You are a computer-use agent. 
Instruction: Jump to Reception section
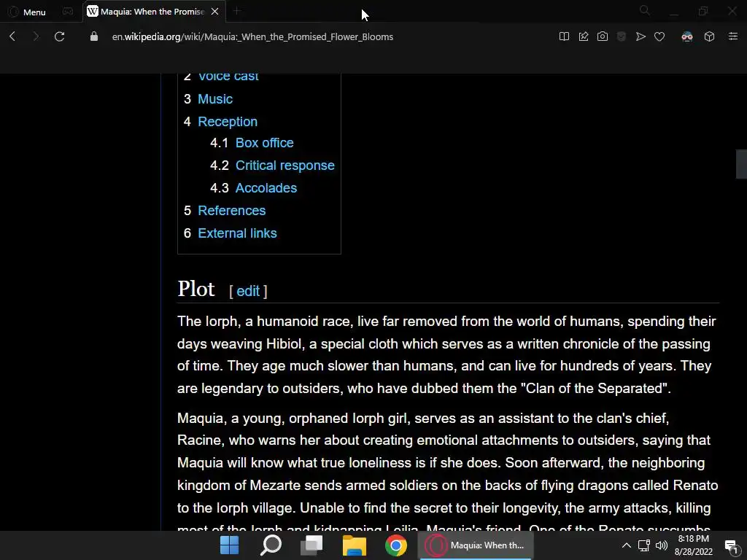pyautogui.click(x=228, y=122)
